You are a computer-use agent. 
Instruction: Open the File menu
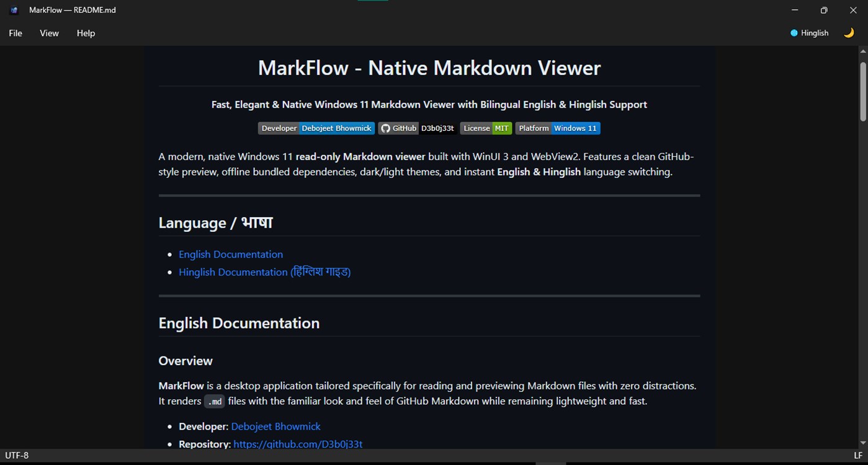coord(16,33)
